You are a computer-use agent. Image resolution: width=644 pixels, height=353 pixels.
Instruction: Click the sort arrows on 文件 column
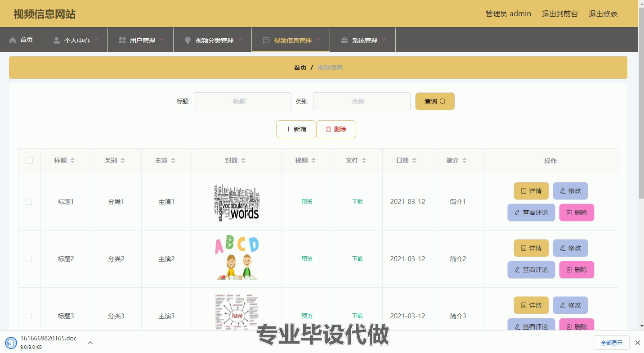[364, 161]
